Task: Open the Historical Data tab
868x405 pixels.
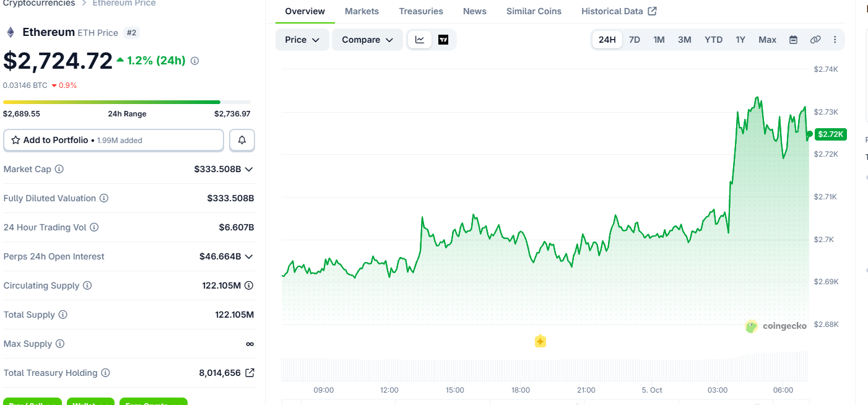Action: [619, 11]
